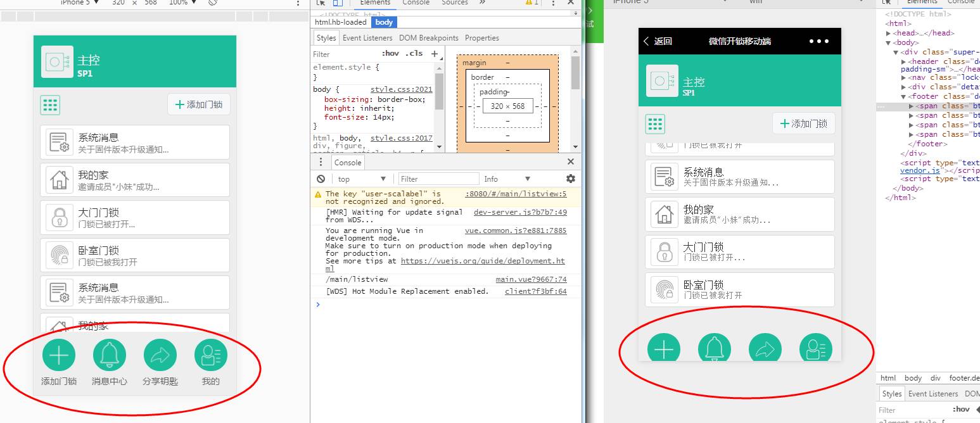Tap the three-dot menu in 微信开锁移动端 header
980x423 pixels.
pos(818,41)
